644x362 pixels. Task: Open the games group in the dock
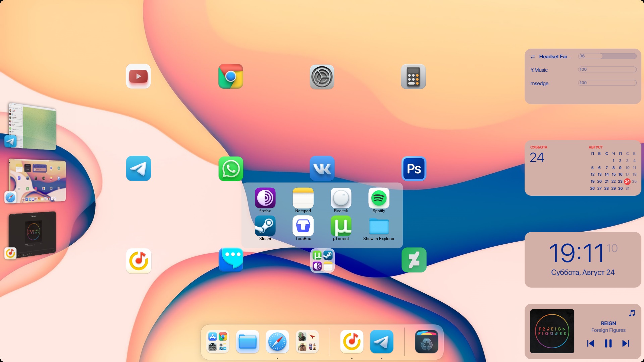pyautogui.click(x=307, y=342)
